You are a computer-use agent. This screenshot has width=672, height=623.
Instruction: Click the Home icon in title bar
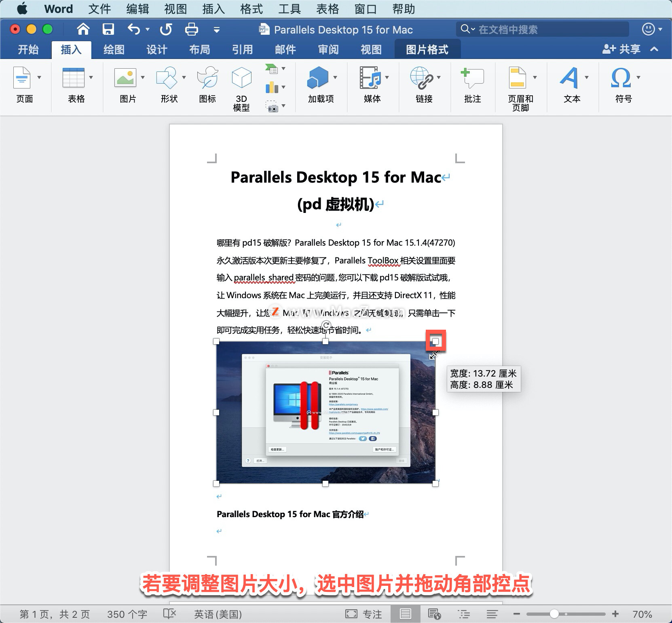pos(83,29)
